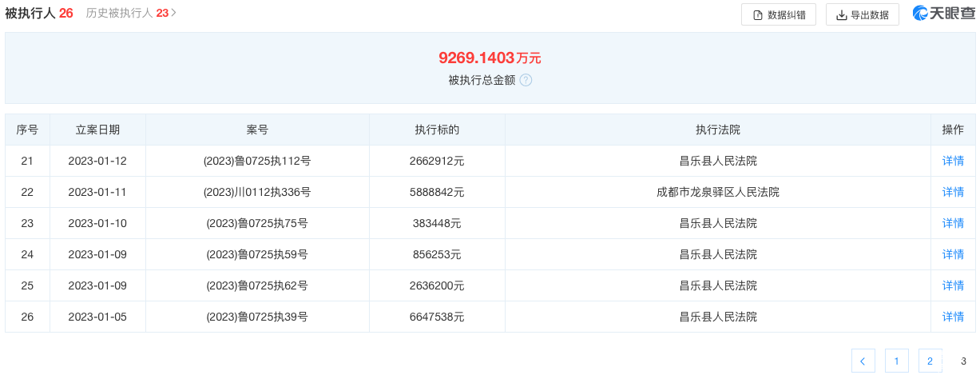Open page 1 of the results
This screenshot has width=980, height=379.
point(896,361)
